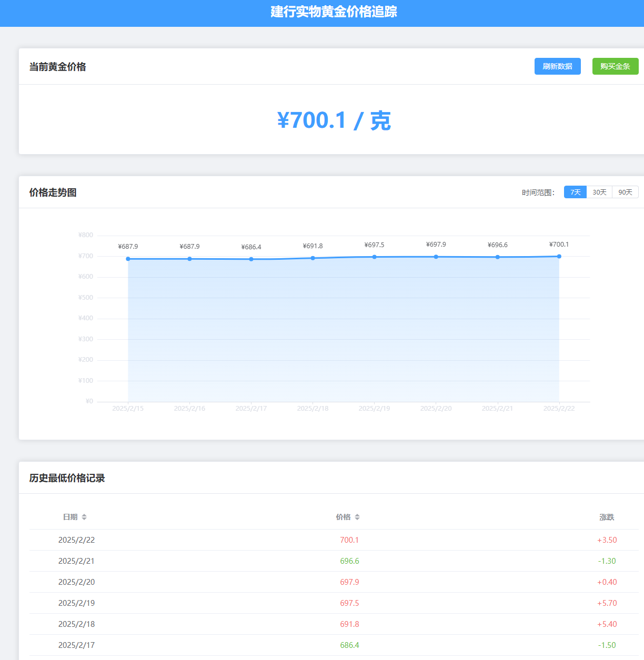Click the page title 建行实物黄金价格追踪
644x660 pixels.
pos(334,12)
